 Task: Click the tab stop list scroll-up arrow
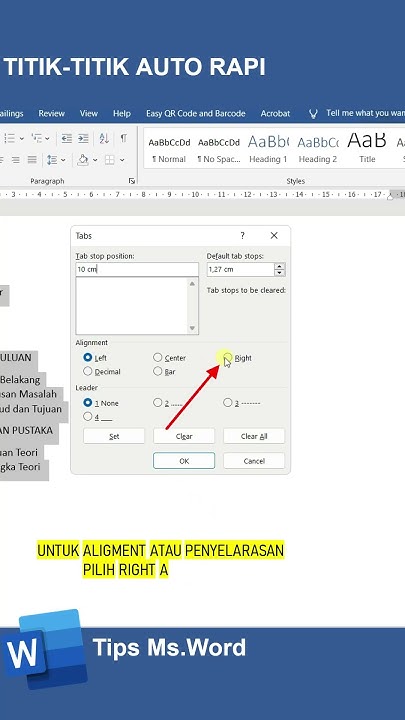pos(192,283)
